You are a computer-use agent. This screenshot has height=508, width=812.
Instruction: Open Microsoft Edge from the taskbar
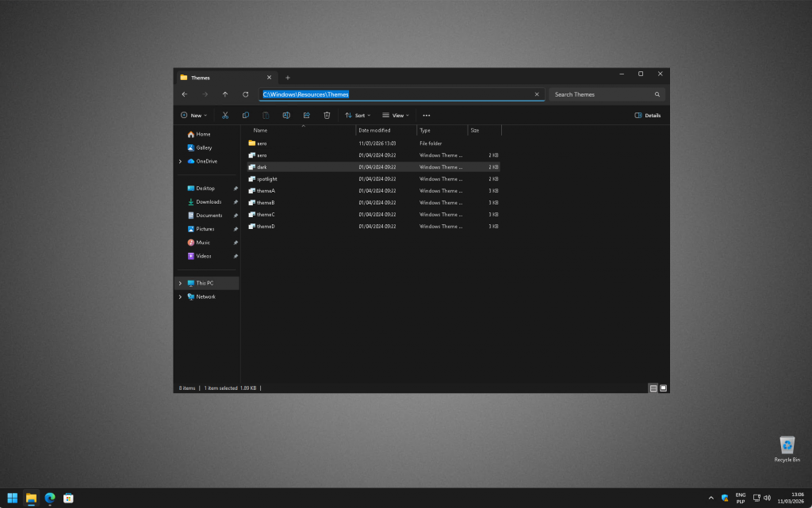point(50,498)
